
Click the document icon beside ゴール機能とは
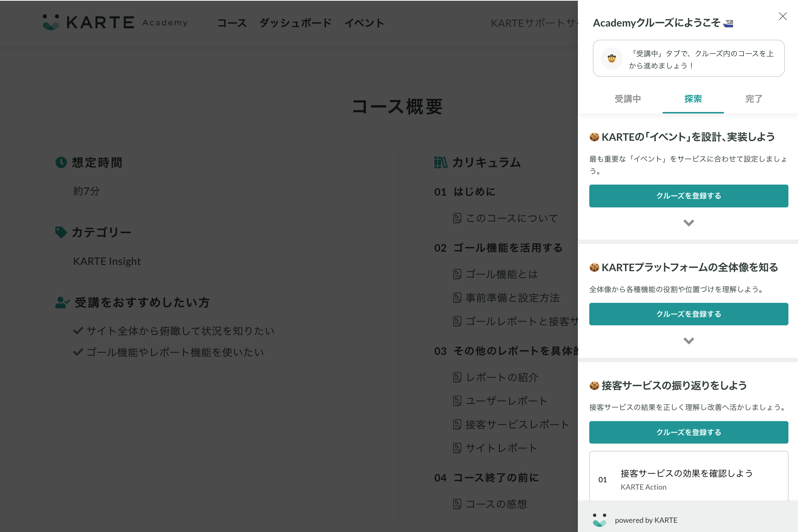(457, 274)
